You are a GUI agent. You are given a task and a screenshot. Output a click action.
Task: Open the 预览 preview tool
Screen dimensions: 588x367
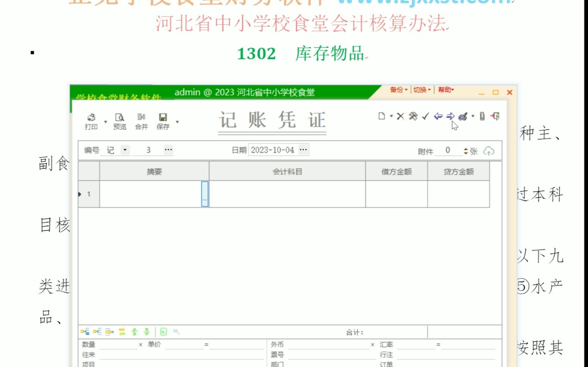coord(120,118)
